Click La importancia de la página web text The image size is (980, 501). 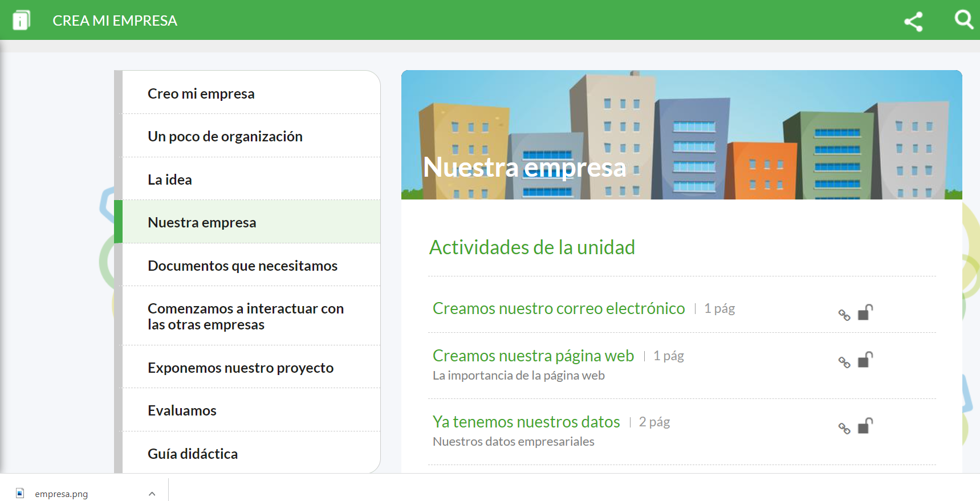tap(519, 376)
